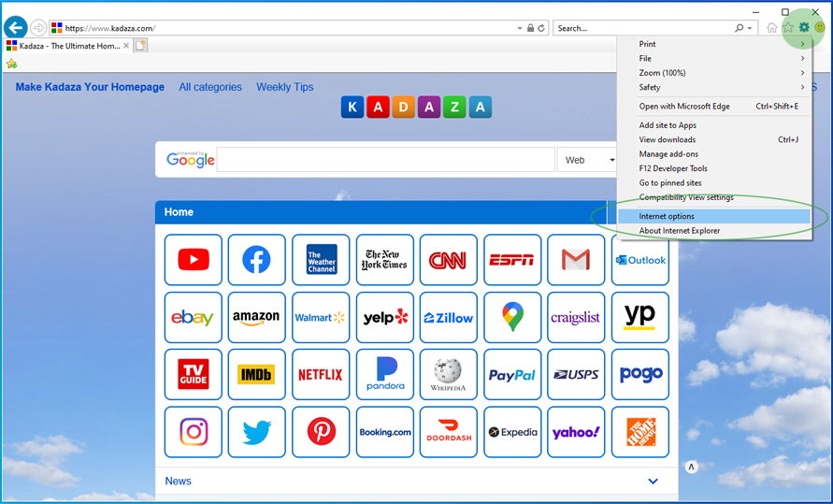Open the PayPal tile
Viewport: 833px width, 504px height.
click(x=512, y=374)
